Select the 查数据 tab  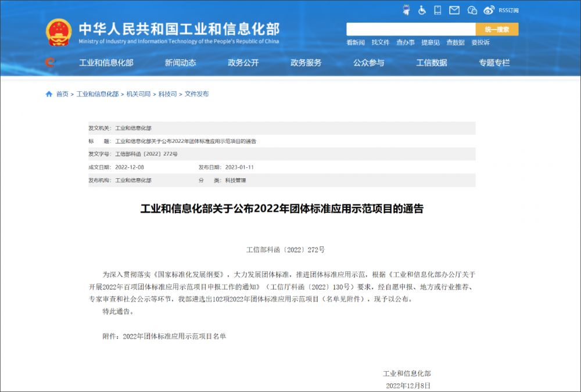pos(454,42)
